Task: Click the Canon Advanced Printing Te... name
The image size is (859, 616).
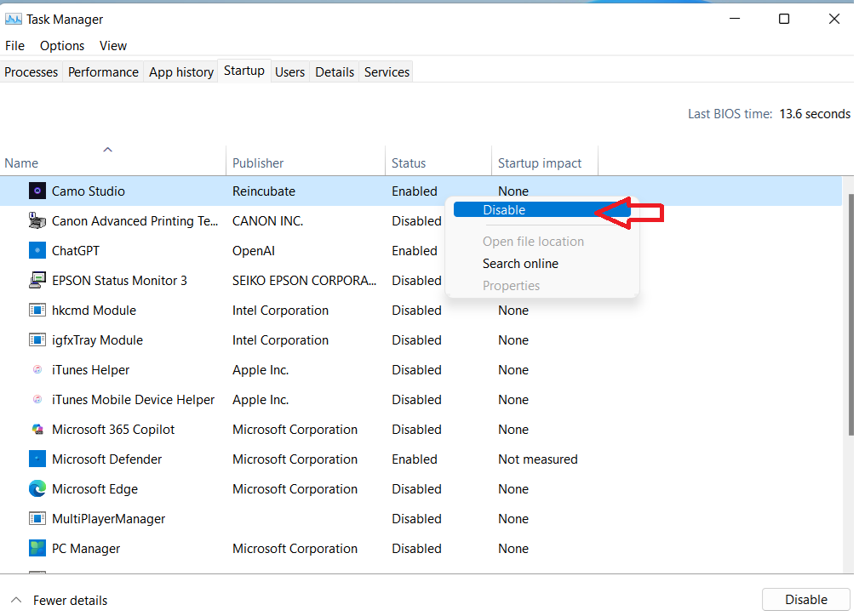Action: click(x=135, y=220)
